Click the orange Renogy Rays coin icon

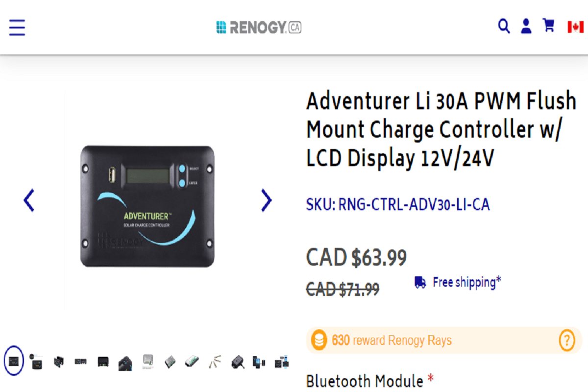319,340
